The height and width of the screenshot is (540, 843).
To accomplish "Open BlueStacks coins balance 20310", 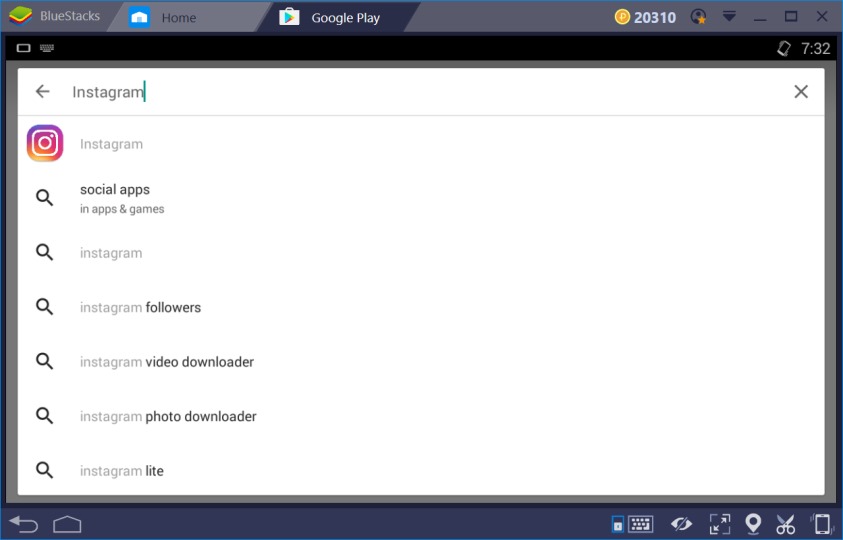I will coord(645,17).
